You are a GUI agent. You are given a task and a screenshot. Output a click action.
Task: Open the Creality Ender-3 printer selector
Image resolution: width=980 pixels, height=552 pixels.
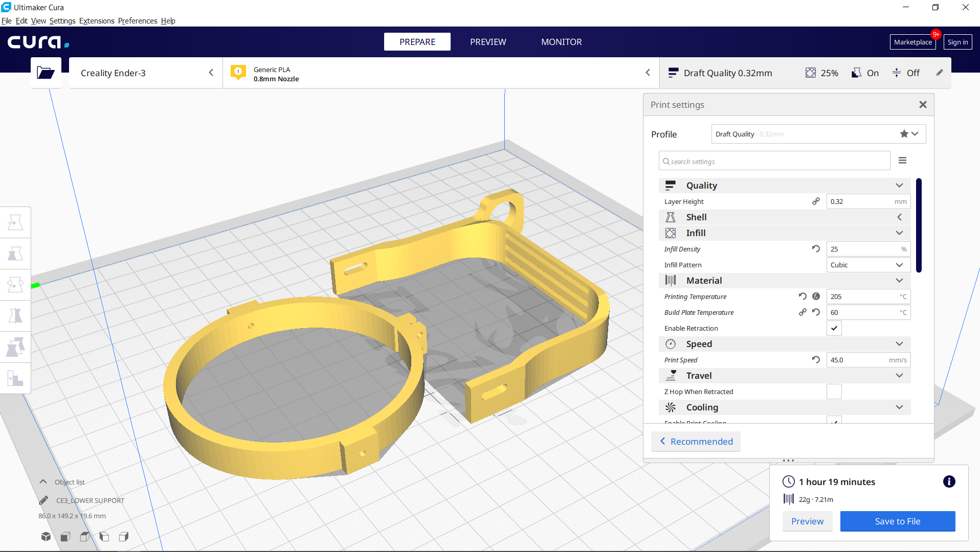coord(146,73)
